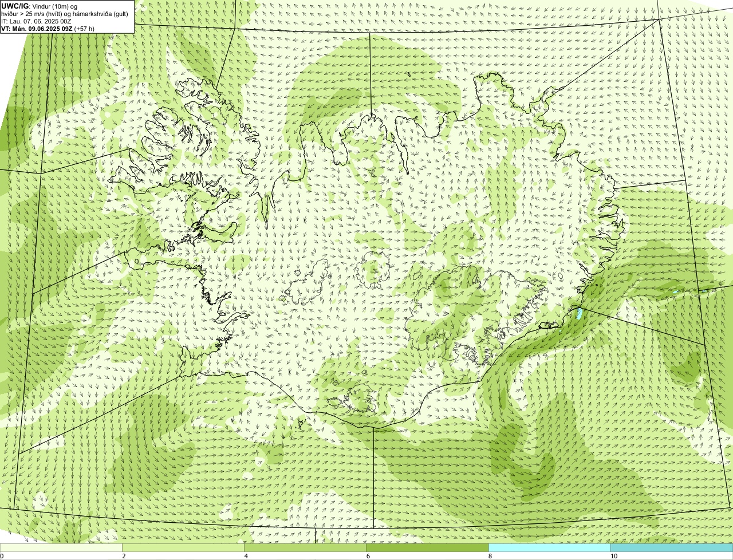Click the initial time 'IT: Lau. 07. 06. 2025 00Z'
733x560 pixels.
(x=36, y=21)
